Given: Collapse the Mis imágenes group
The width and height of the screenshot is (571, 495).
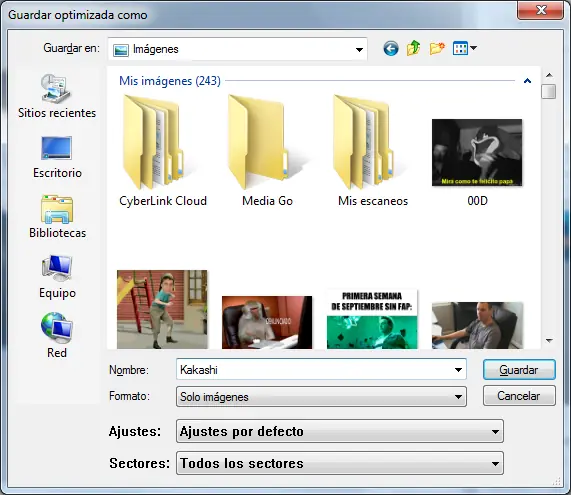Looking at the screenshot, I should click(x=527, y=80).
